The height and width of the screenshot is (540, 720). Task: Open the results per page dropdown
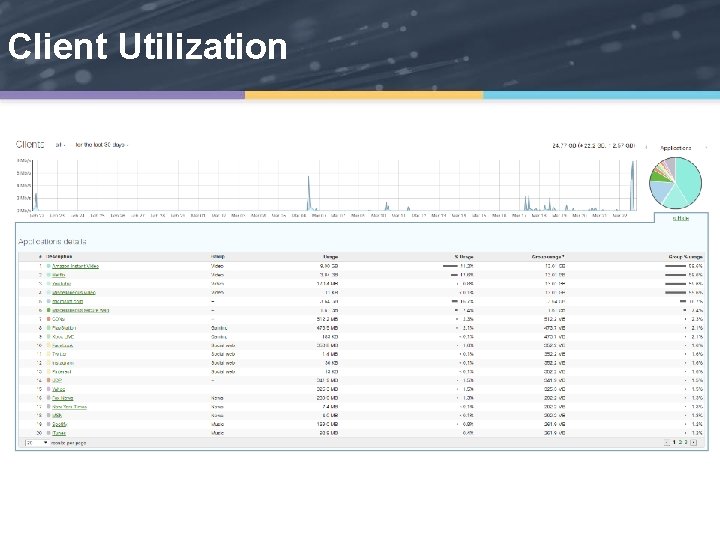tap(36, 443)
